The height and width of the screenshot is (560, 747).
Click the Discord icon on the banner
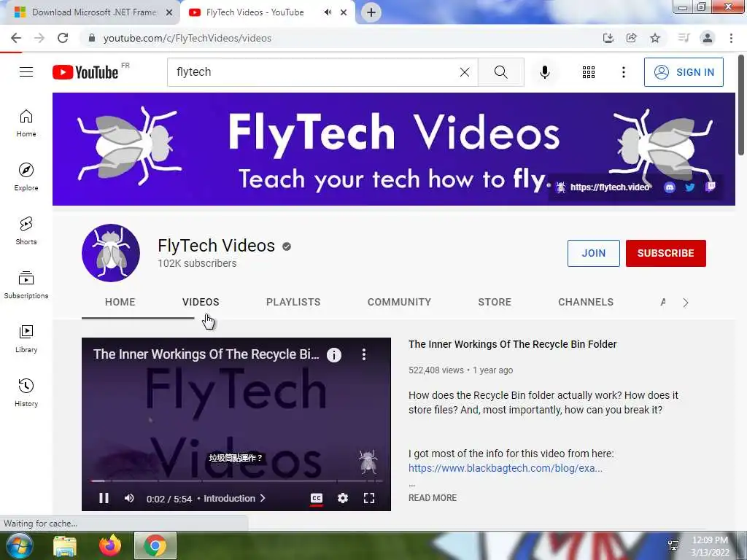click(x=670, y=187)
